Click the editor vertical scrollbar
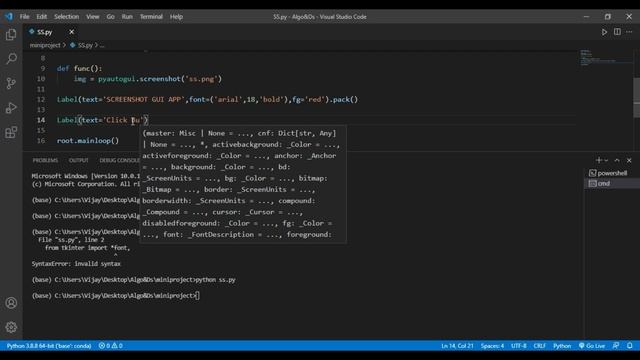 click(x=636, y=97)
